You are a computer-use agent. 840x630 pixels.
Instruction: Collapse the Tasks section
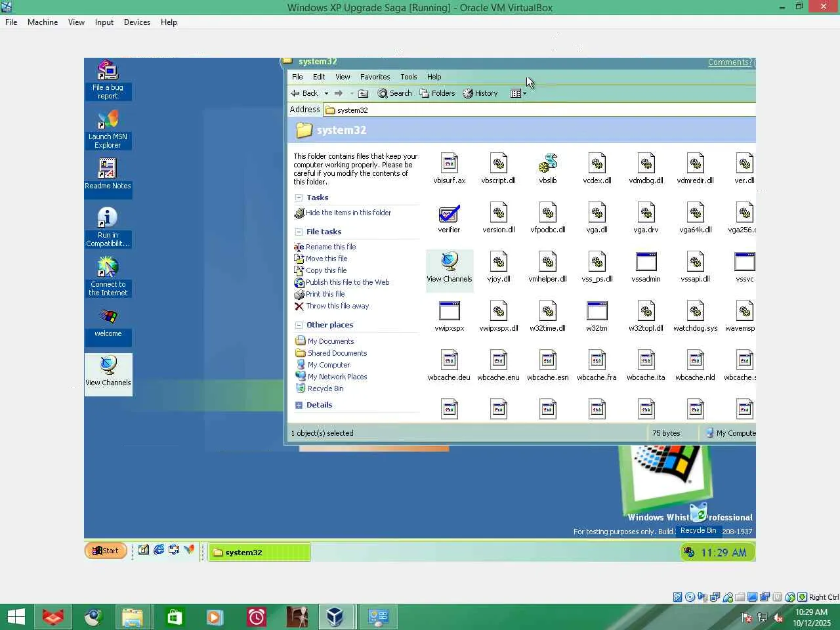click(299, 198)
